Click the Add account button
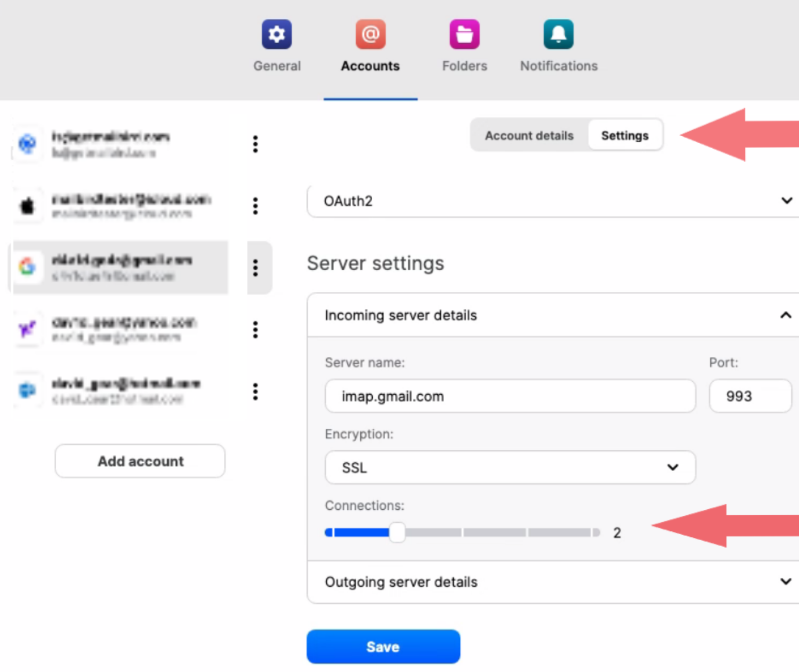The width and height of the screenshot is (799, 672). click(x=140, y=461)
